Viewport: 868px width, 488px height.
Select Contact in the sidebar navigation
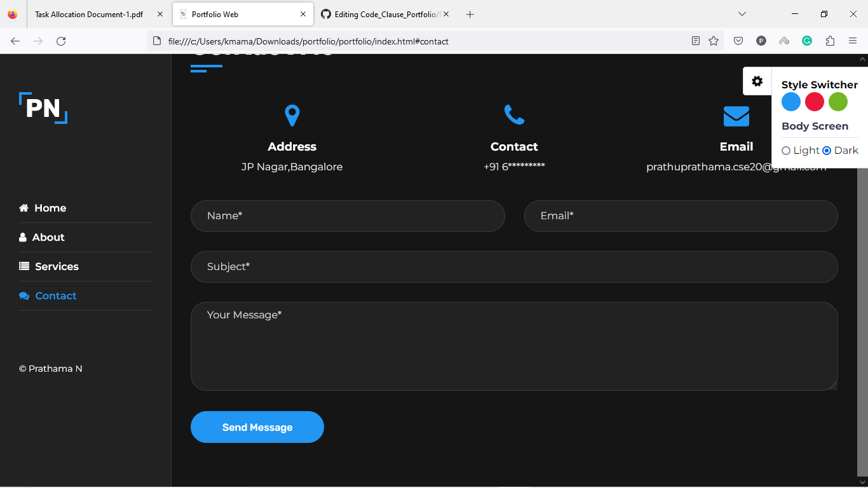[48, 296]
